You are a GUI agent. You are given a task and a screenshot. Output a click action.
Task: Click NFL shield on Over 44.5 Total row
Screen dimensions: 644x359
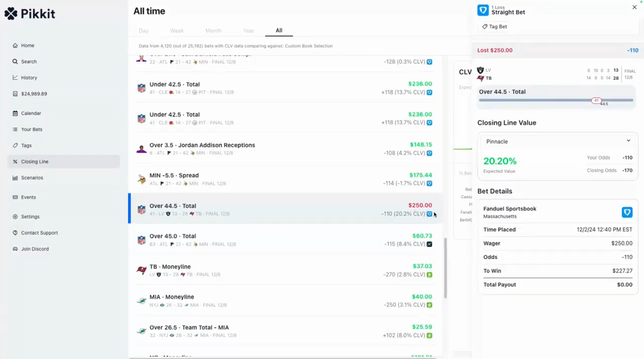pos(142,209)
